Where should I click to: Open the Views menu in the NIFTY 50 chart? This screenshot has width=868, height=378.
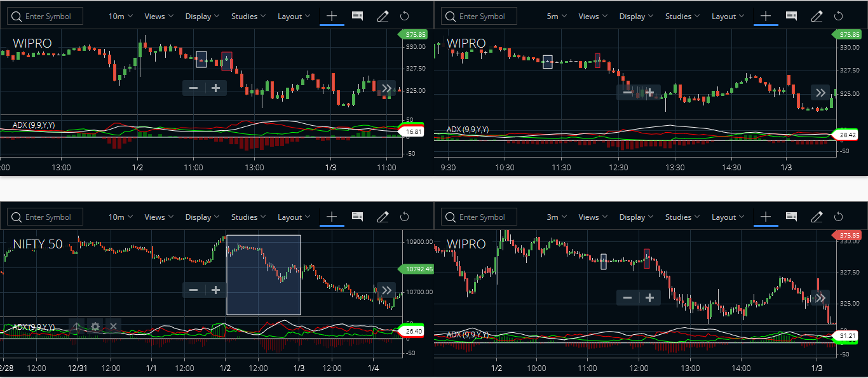tap(159, 217)
